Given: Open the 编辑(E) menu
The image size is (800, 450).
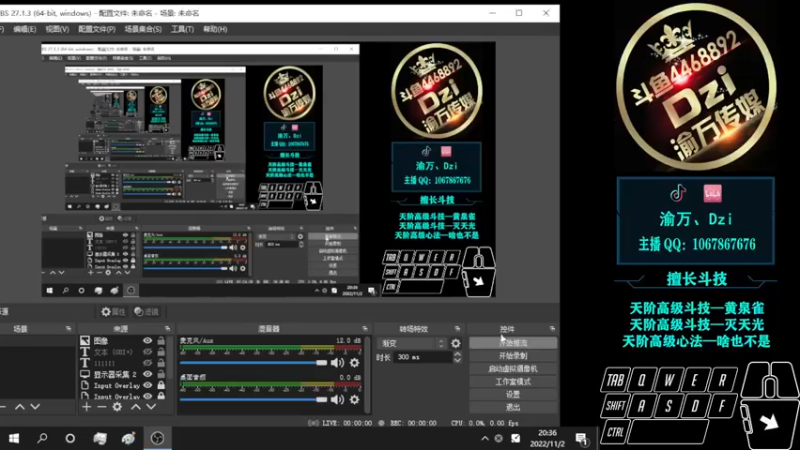Looking at the screenshot, I should (24, 29).
